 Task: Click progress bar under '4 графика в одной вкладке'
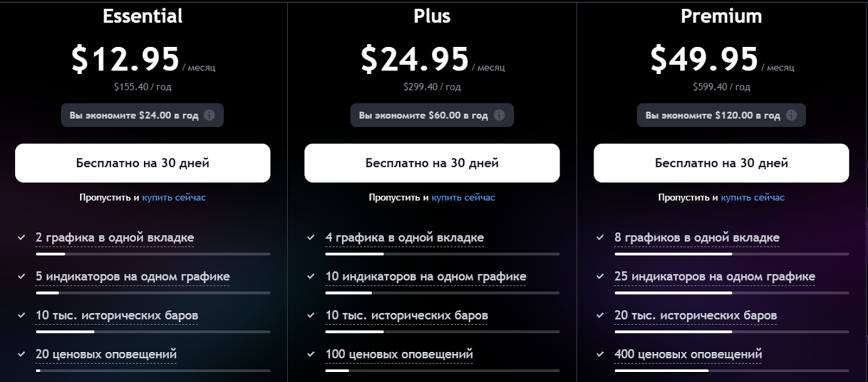click(x=442, y=254)
